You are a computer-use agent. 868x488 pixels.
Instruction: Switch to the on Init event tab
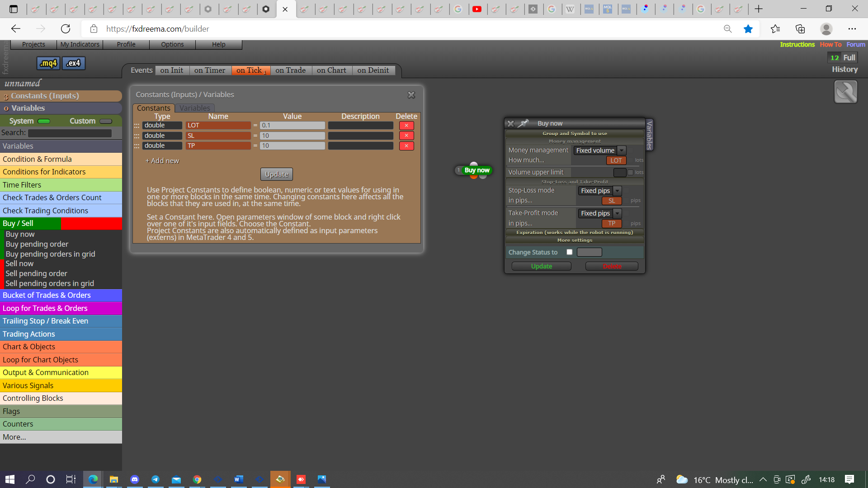(x=172, y=70)
